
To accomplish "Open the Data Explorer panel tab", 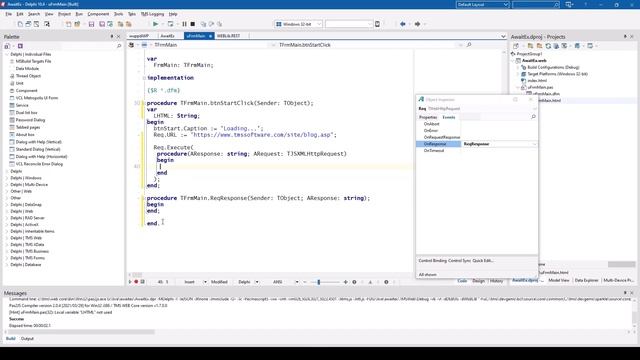I will point(587,280).
